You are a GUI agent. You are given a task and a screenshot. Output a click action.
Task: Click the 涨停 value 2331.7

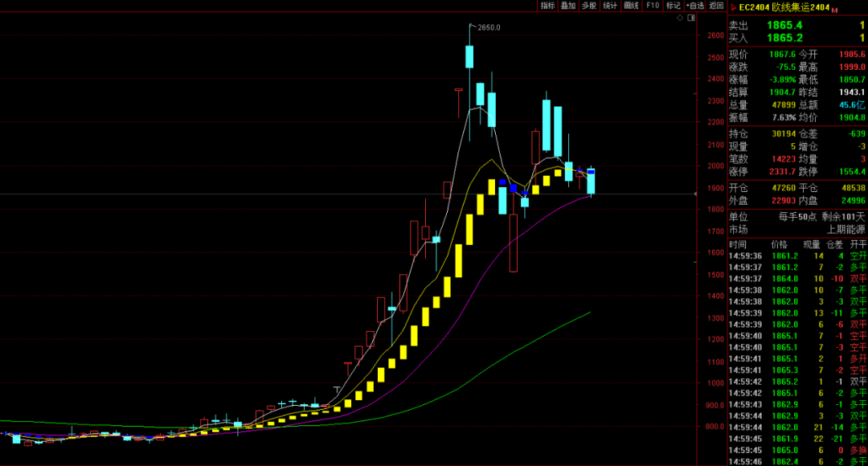click(782, 172)
